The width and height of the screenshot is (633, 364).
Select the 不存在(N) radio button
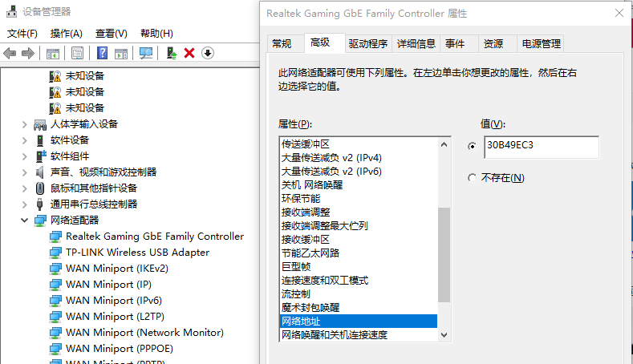point(472,178)
